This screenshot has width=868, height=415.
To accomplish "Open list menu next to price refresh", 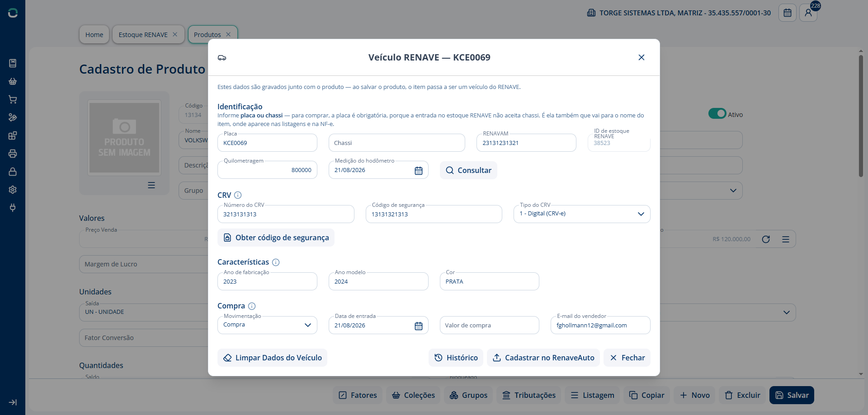I will 786,239.
